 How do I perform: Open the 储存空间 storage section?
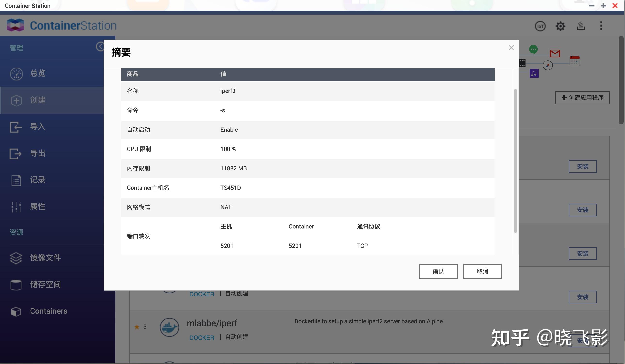[x=45, y=284]
